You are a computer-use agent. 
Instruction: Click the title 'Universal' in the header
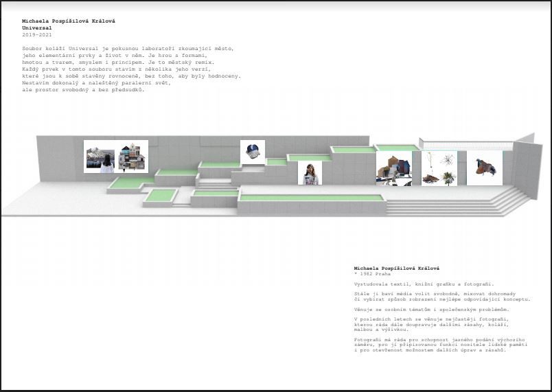pyautogui.click(x=38, y=28)
